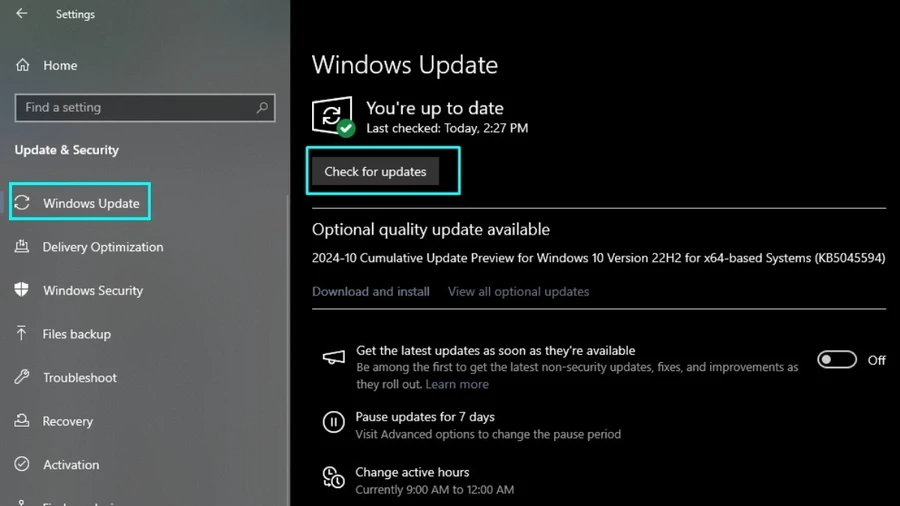
Task: Toggle 'Get the latest updates' switch
Action: tap(837, 360)
